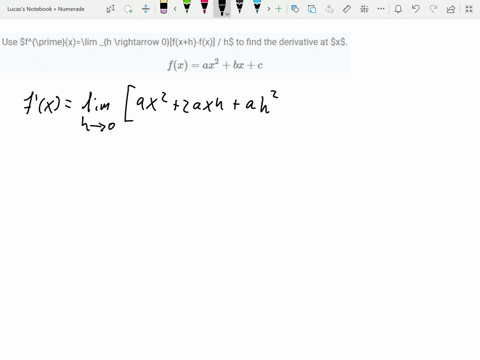This screenshot has height=360, width=480.
Task: Click the problem text starting with "Use $f^"
Action: coord(175,42)
